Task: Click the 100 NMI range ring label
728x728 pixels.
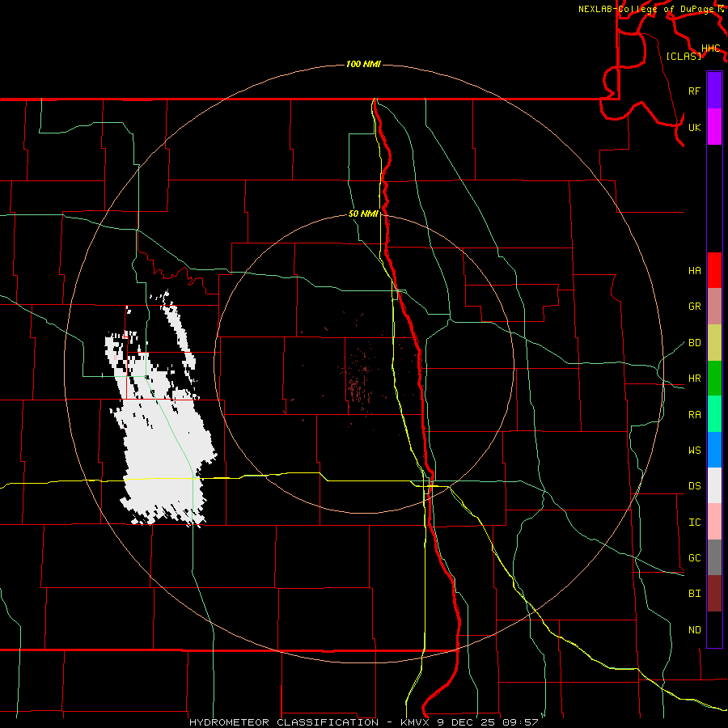Action: tap(363, 64)
